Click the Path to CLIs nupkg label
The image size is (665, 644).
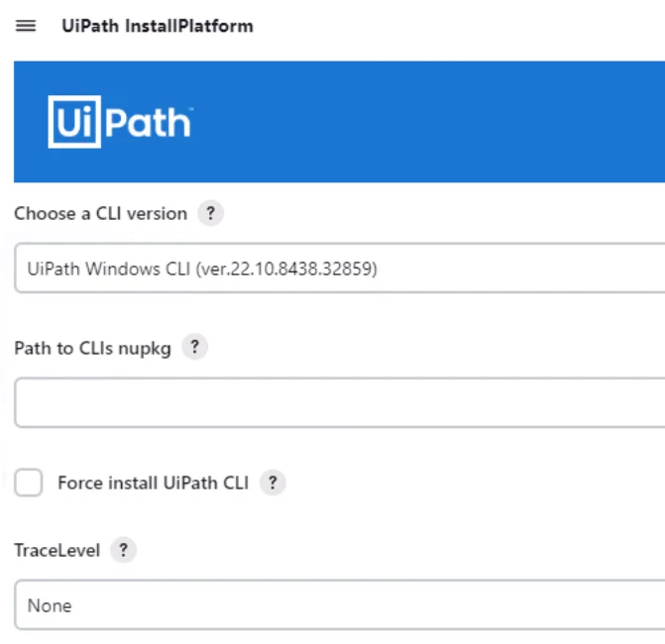92,348
